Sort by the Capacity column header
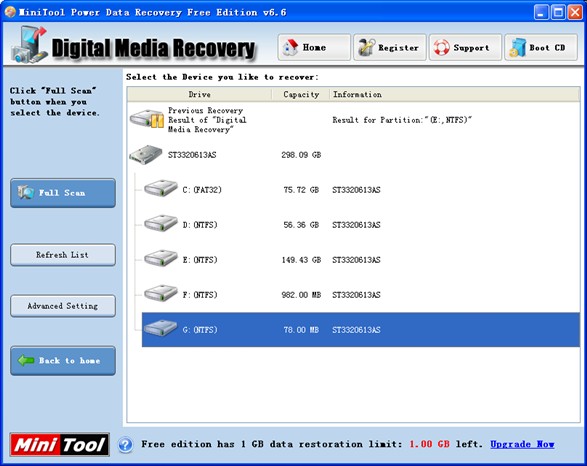The width and height of the screenshot is (587, 466). 301,94
